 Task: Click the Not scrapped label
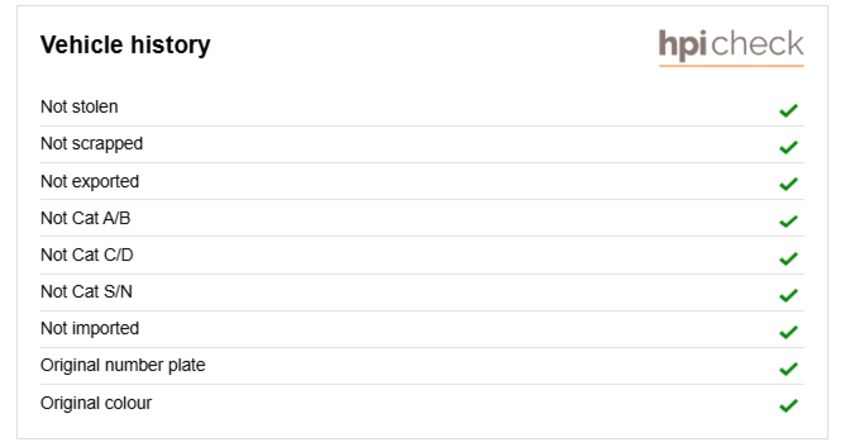point(91,144)
